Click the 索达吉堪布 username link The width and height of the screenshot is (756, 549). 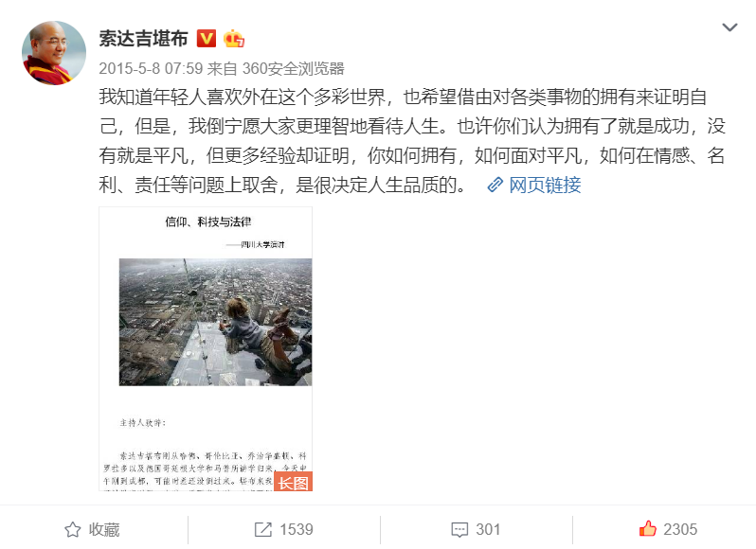(143, 39)
